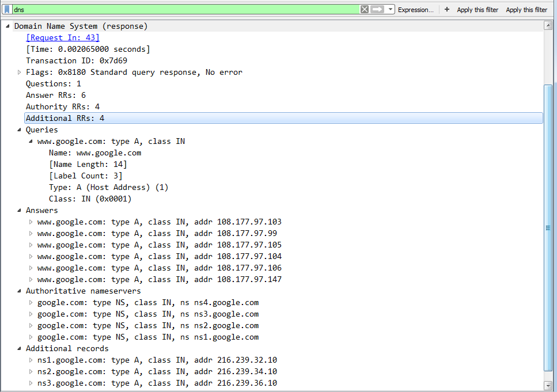Click the first Apply this filter button
The image size is (557, 392).
click(477, 9)
